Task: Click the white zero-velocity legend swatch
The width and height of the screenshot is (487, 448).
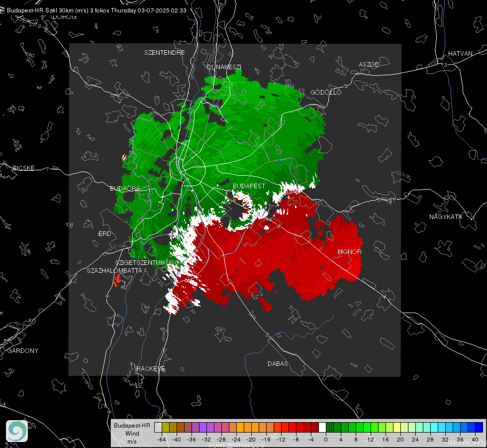Action: [322, 427]
